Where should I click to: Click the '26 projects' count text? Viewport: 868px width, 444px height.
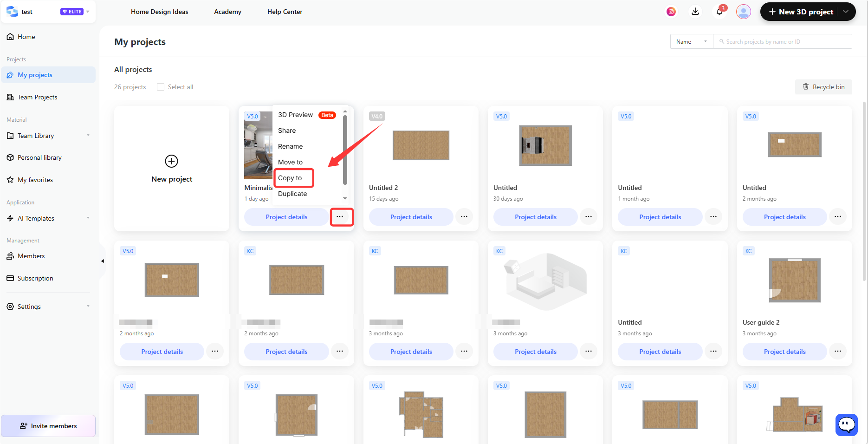coord(130,87)
